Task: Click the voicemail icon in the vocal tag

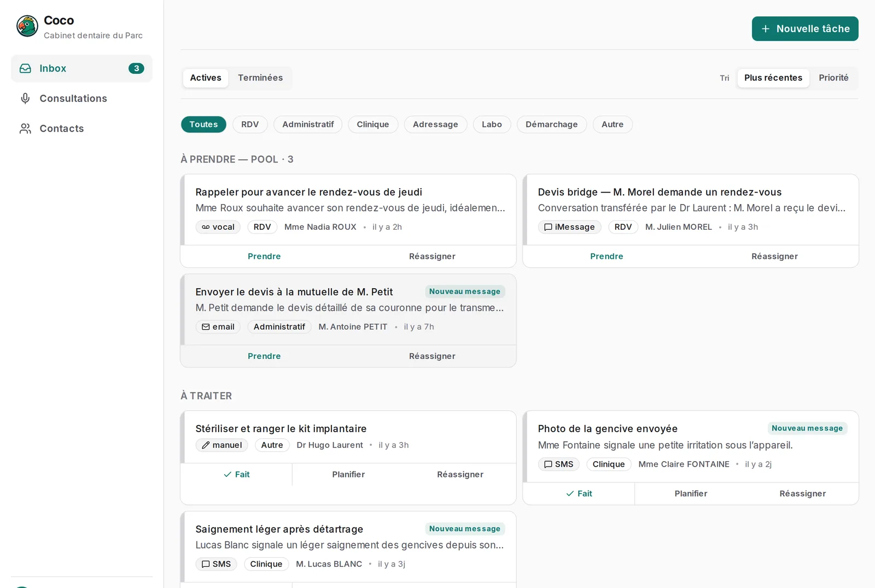Action: [x=206, y=227]
